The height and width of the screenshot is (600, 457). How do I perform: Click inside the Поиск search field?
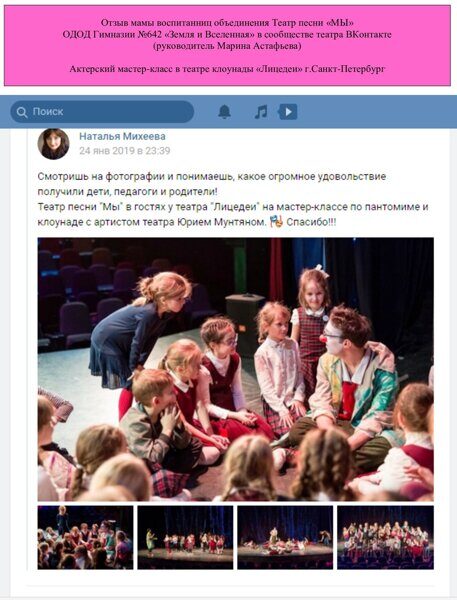(102, 112)
